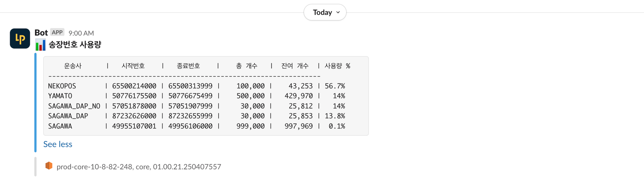Open the Bot's LP avatar icon
644x186 pixels.
click(20, 39)
